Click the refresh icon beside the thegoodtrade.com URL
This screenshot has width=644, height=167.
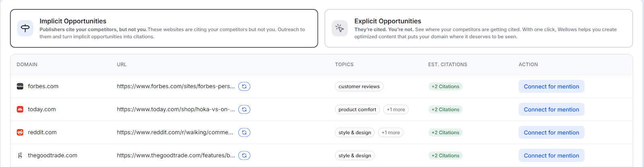pos(244,155)
